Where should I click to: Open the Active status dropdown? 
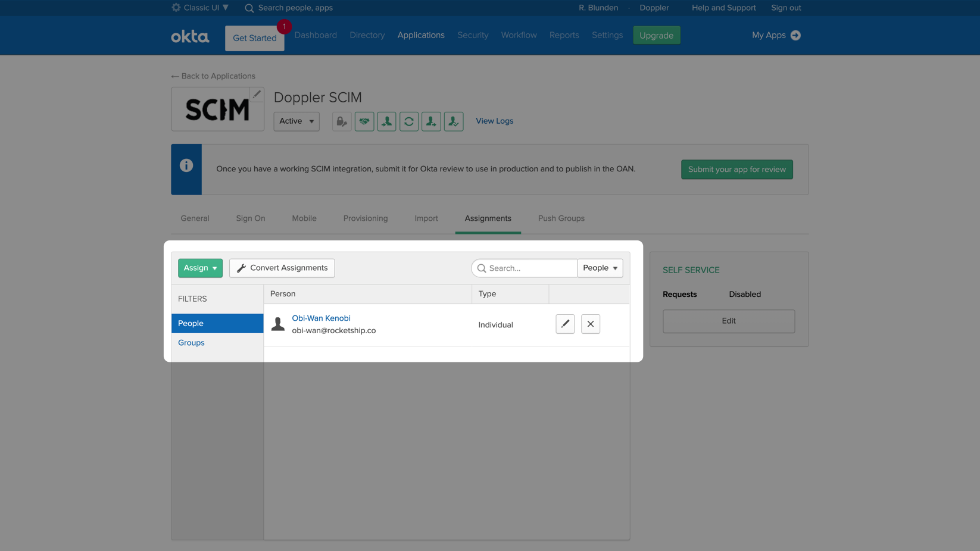(297, 121)
